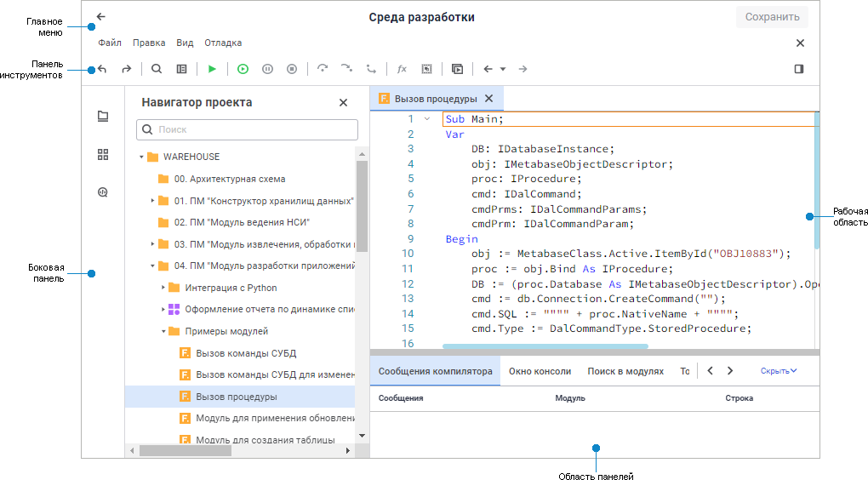
Task: Select module Вызов процедуры in the tree
Action: pyautogui.click(x=237, y=397)
